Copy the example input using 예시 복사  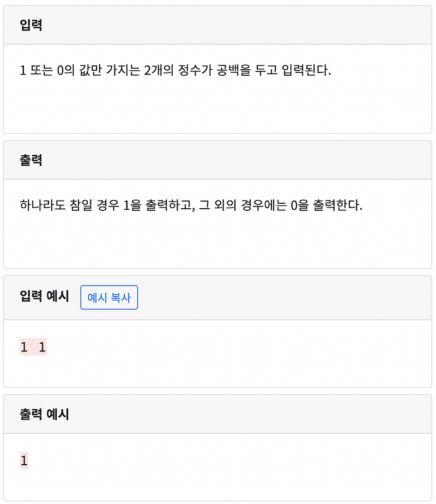(x=109, y=297)
